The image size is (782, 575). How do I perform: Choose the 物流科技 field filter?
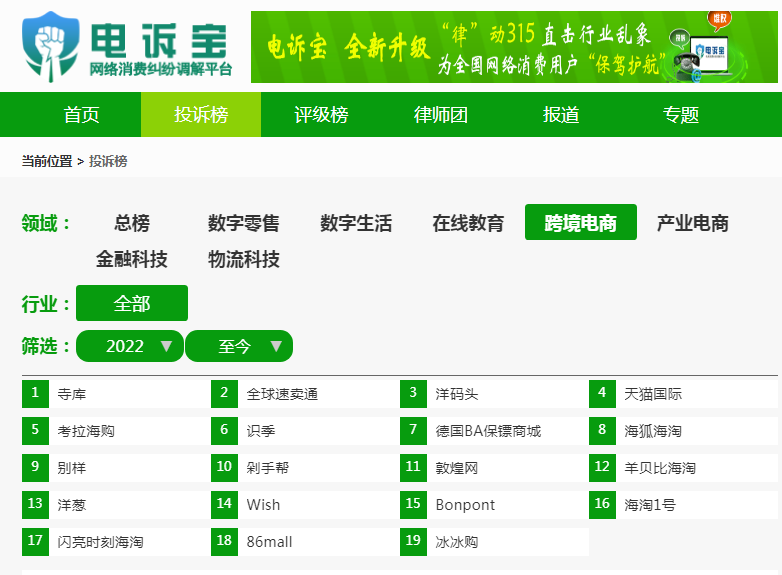pos(244,259)
